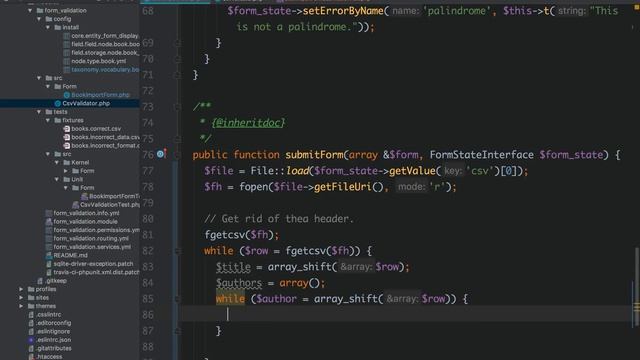The image size is (640, 360).
Task: Expand the collapsed Form folder under Kernel
Action: tap(66, 171)
